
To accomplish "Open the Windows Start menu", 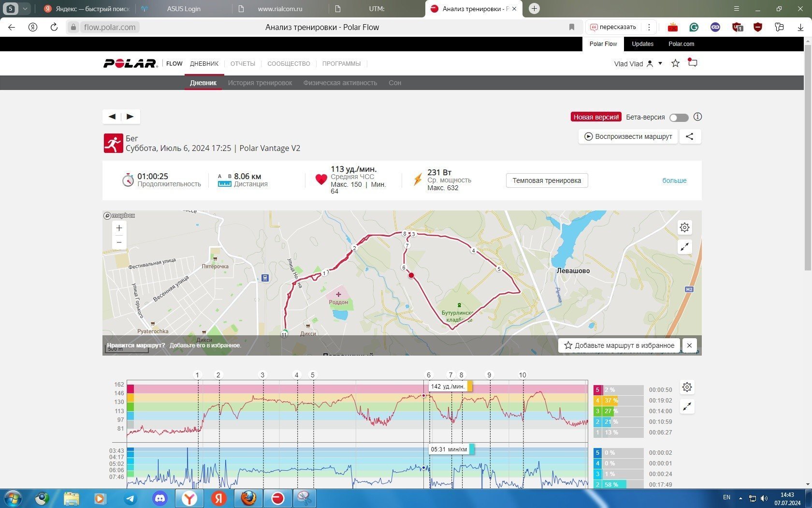I will pyautogui.click(x=13, y=498).
